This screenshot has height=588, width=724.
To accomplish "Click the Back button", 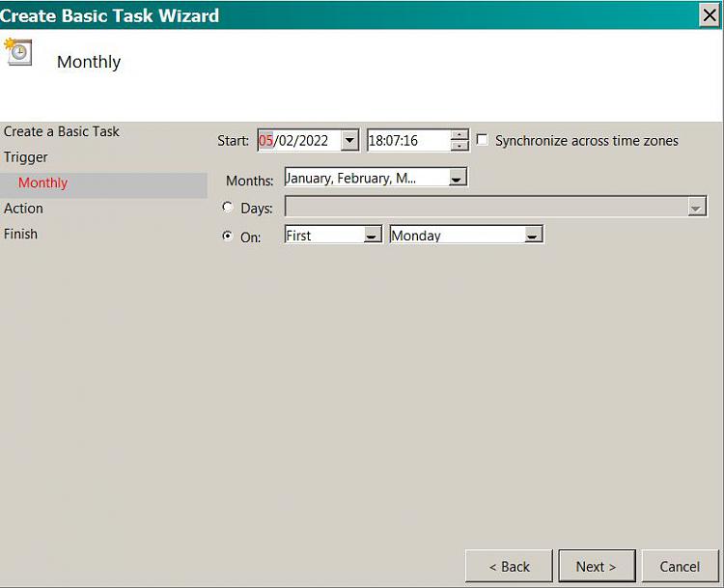I will tap(509, 566).
